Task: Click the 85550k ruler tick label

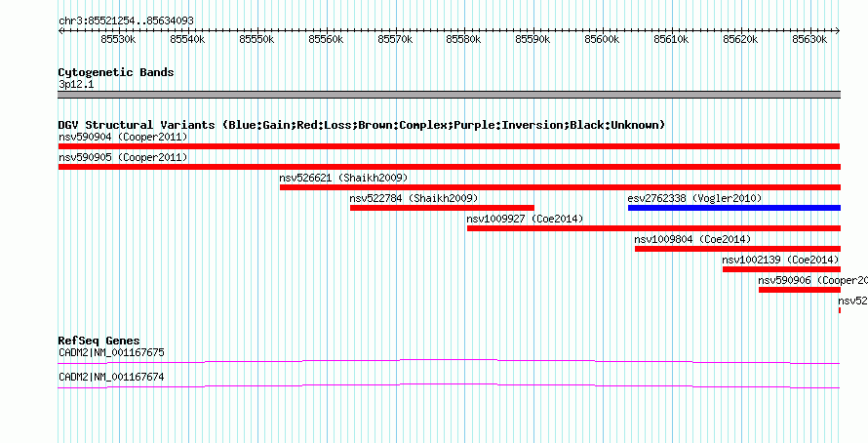Action: click(x=256, y=40)
